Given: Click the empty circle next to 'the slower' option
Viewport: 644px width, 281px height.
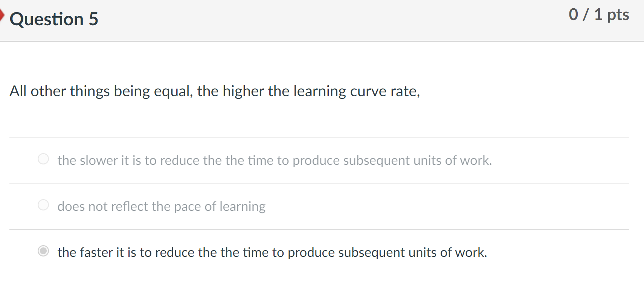Looking at the screenshot, I should point(43,159).
